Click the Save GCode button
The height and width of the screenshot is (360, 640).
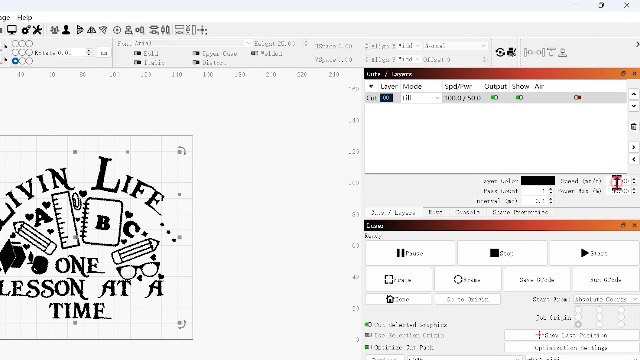click(537, 280)
